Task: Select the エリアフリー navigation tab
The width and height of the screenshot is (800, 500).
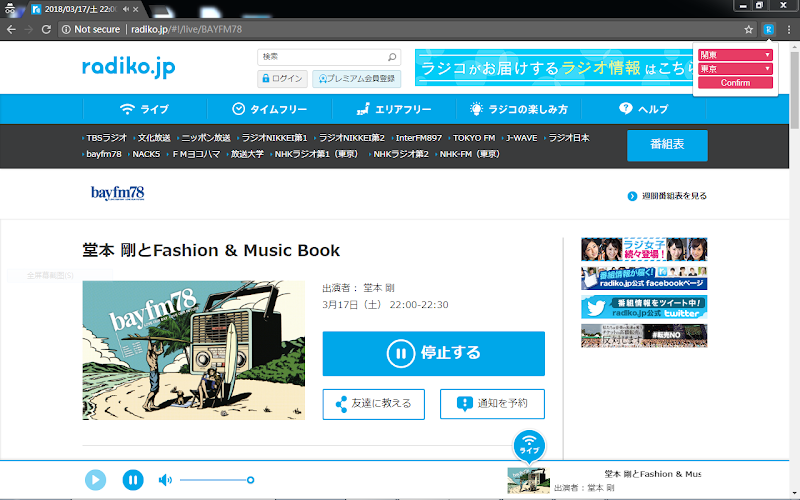Action: tap(394, 109)
